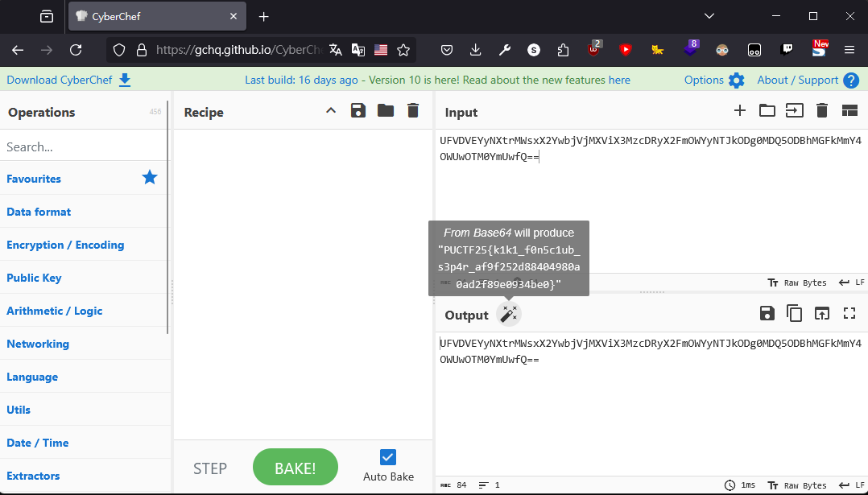
Task: Save output to file
Action: coord(767,314)
